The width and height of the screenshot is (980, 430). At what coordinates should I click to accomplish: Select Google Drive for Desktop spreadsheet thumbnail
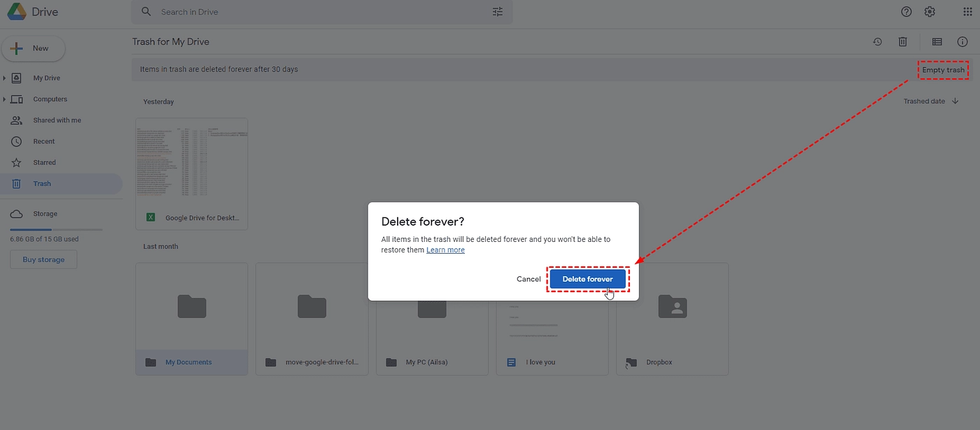[x=191, y=173]
